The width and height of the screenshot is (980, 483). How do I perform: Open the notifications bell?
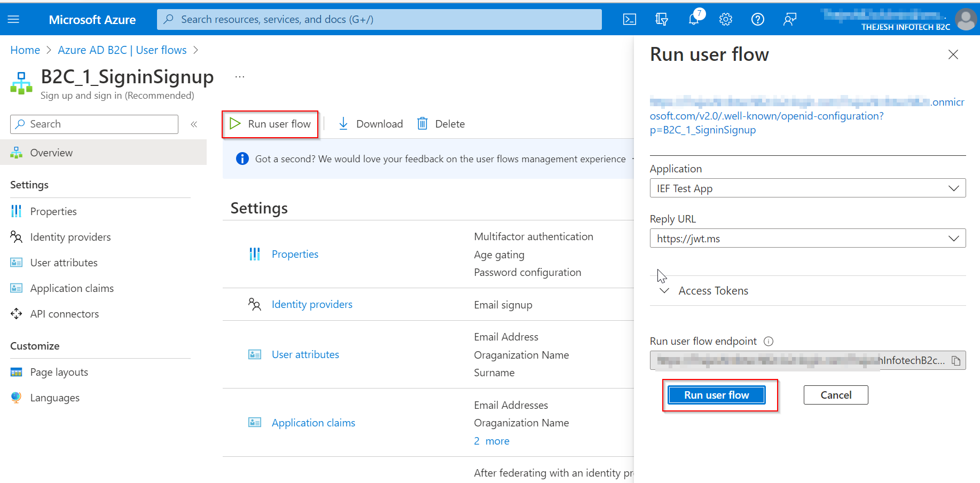[694, 20]
